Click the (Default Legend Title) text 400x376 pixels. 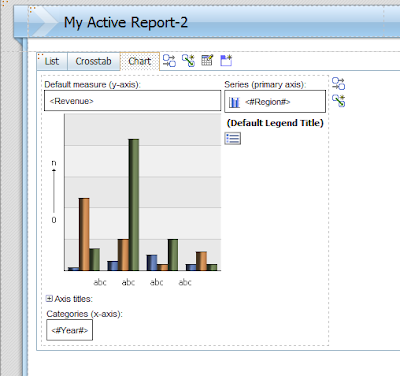click(x=275, y=123)
